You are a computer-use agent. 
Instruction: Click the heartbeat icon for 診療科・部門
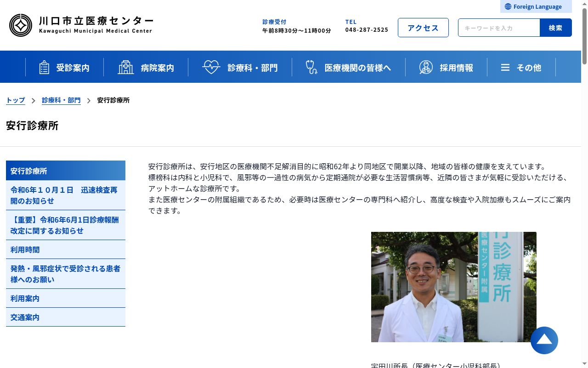(x=211, y=67)
